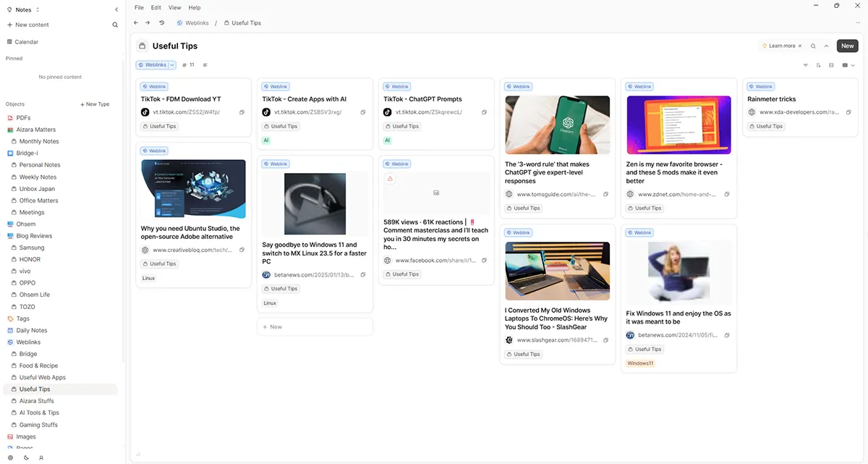
Task: Open the Weblinks type dropdown arrow
Action: 172,65
